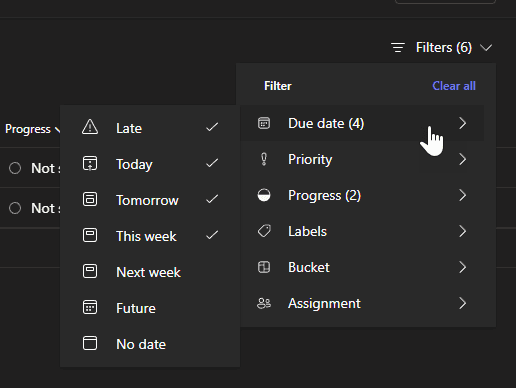Click the Clear all link

(454, 86)
